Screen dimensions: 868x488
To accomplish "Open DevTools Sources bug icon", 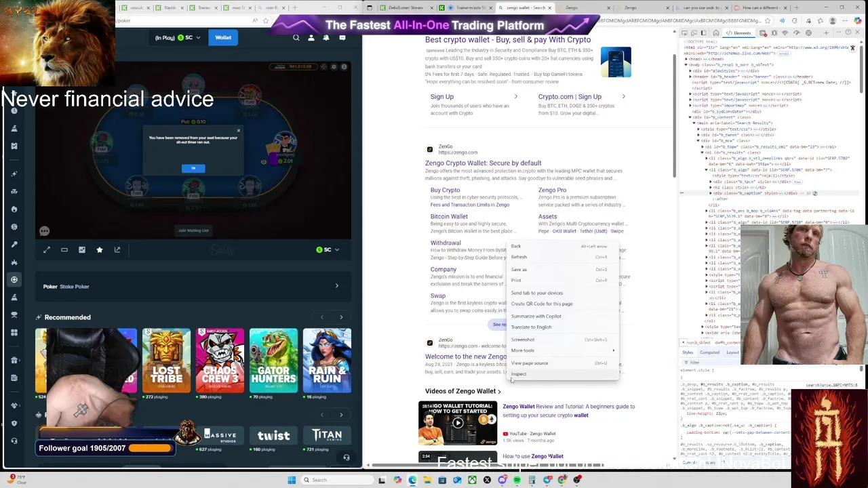I will point(774,33).
